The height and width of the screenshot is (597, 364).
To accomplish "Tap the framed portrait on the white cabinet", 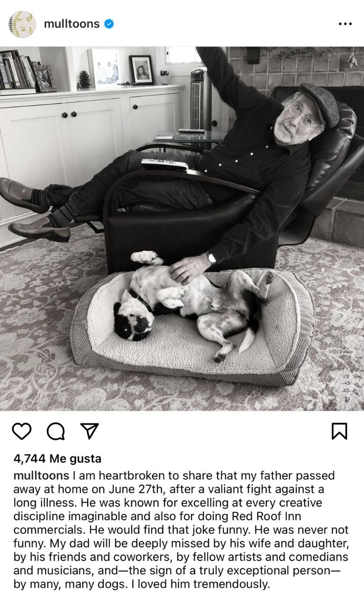I will point(141,70).
